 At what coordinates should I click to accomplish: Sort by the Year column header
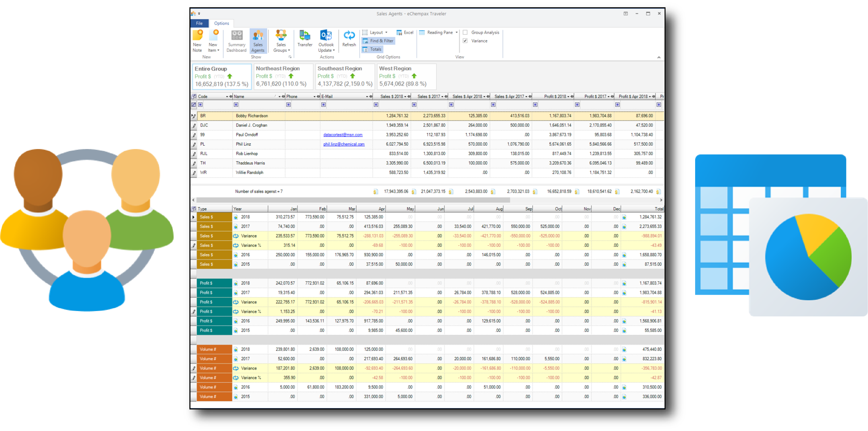click(250, 209)
